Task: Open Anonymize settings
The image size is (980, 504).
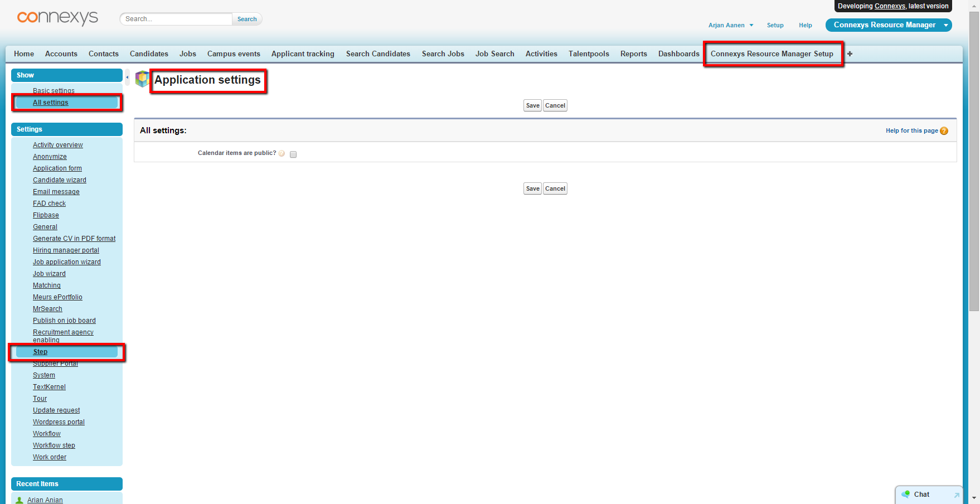Action: click(50, 157)
